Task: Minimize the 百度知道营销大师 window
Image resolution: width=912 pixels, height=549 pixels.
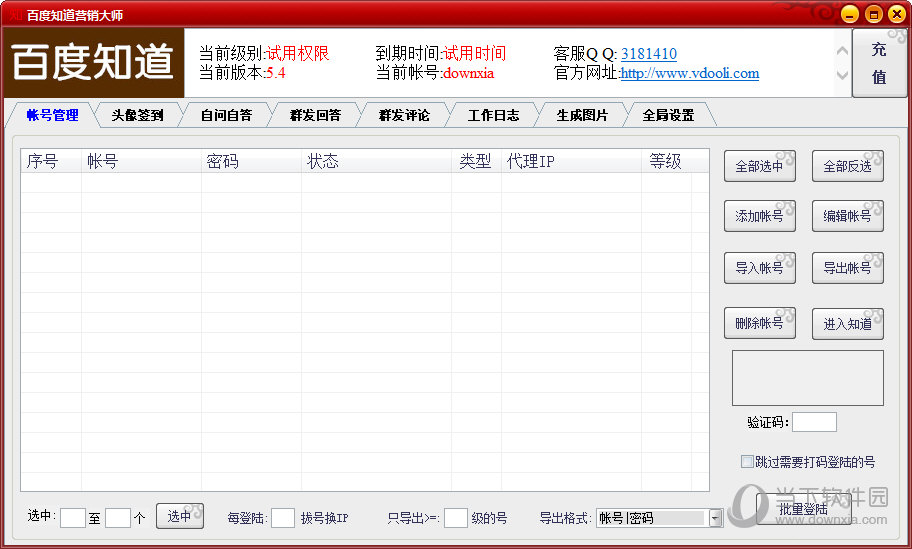Action: click(850, 14)
